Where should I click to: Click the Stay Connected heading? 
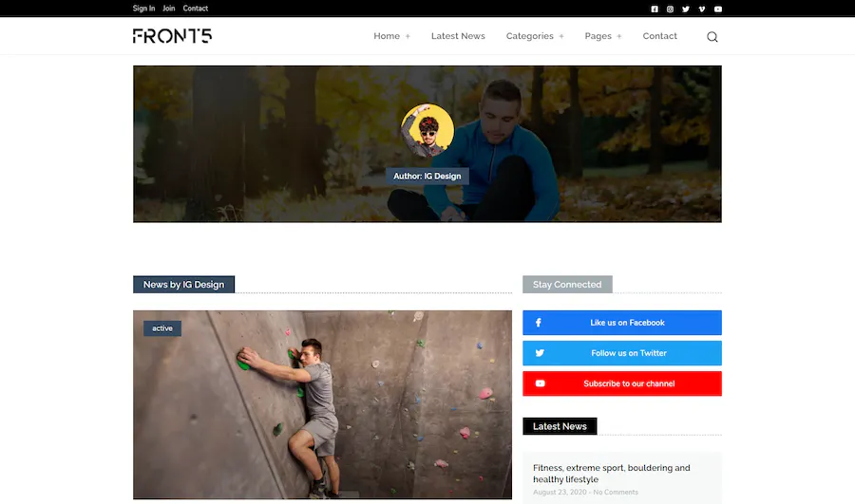point(567,285)
